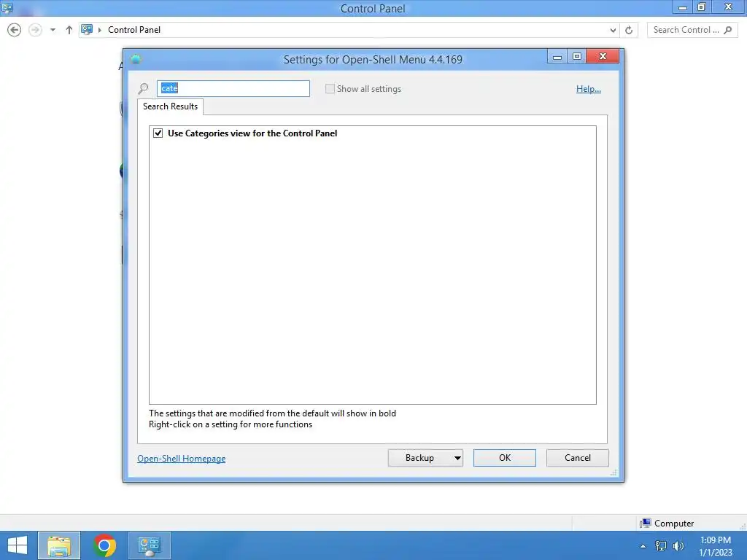
Task: Click the Control Panel breadcrumb text
Action: 134,29
